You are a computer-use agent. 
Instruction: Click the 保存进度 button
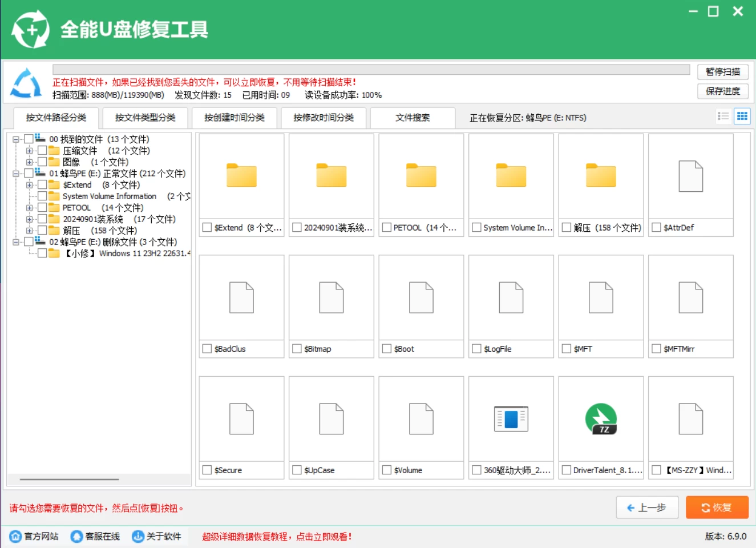tap(723, 91)
